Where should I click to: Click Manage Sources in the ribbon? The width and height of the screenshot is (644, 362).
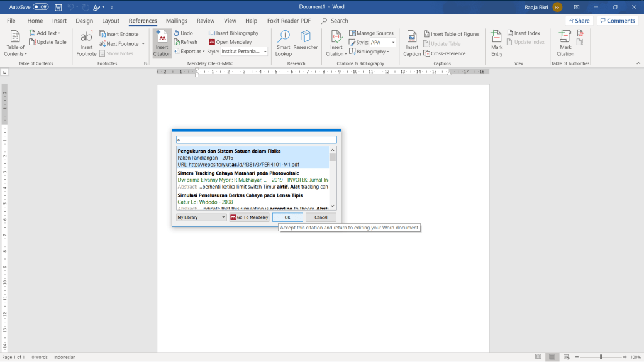371,33
